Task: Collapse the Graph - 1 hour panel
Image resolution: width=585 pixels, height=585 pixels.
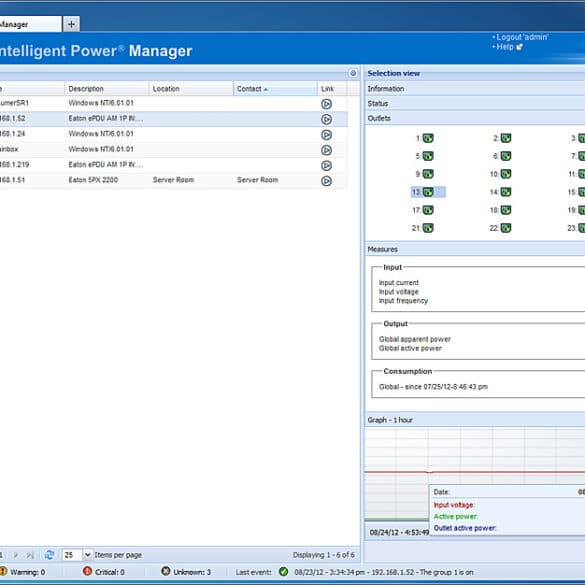Action: (x=475, y=420)
